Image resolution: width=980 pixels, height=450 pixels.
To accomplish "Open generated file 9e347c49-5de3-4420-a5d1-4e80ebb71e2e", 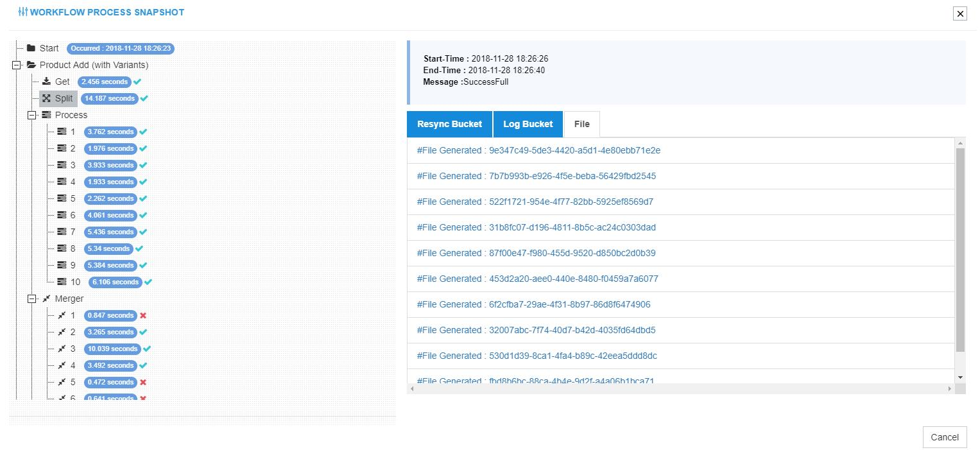I will pos(538,150).
